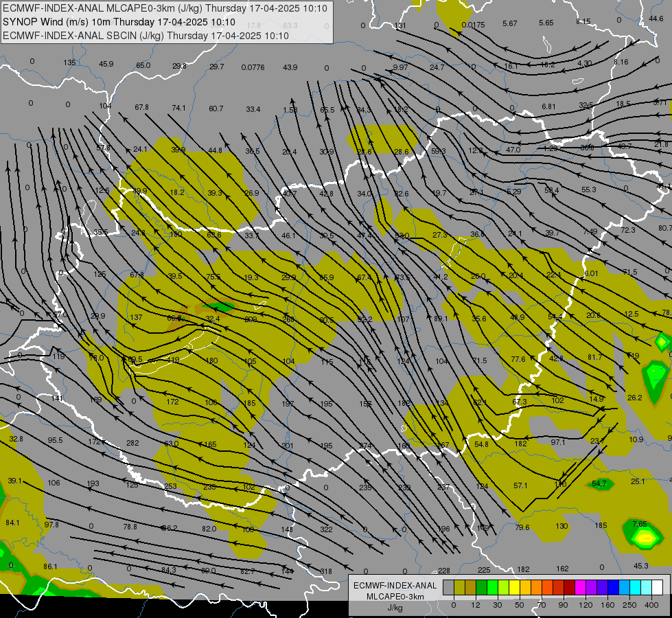Click the map value 80.7
This screenshot has height=618, width=672.
pyautogui.click(x=664, y=228)
